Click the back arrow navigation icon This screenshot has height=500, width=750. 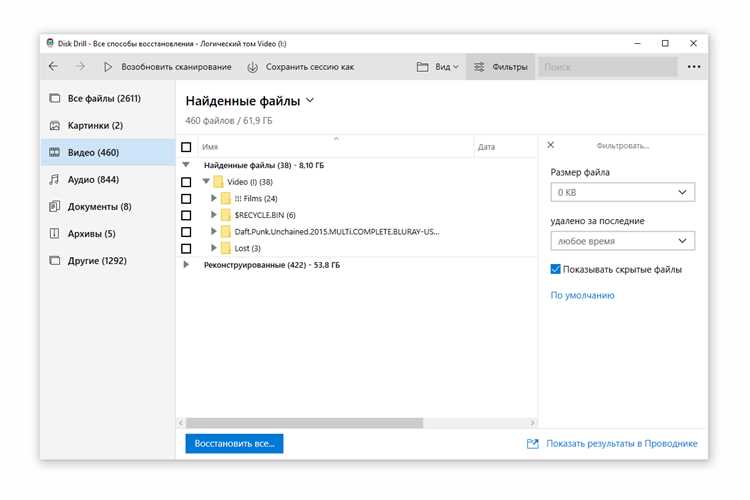(53, 67)
